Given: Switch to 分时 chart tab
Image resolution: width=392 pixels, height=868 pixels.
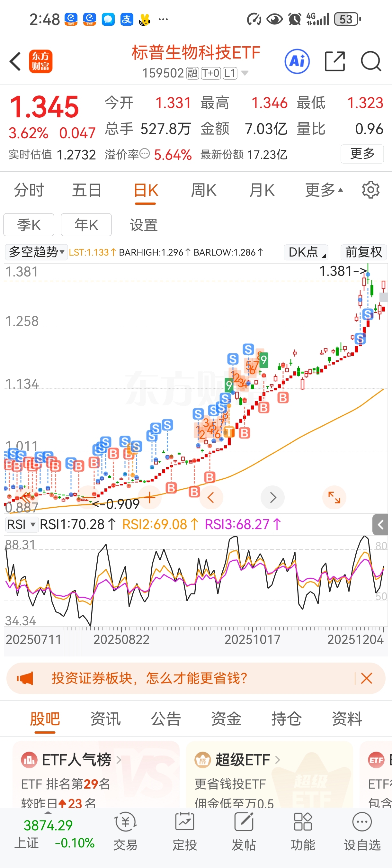Looking at the screenshot, I should pyautogui.click(x=29, y=190).
